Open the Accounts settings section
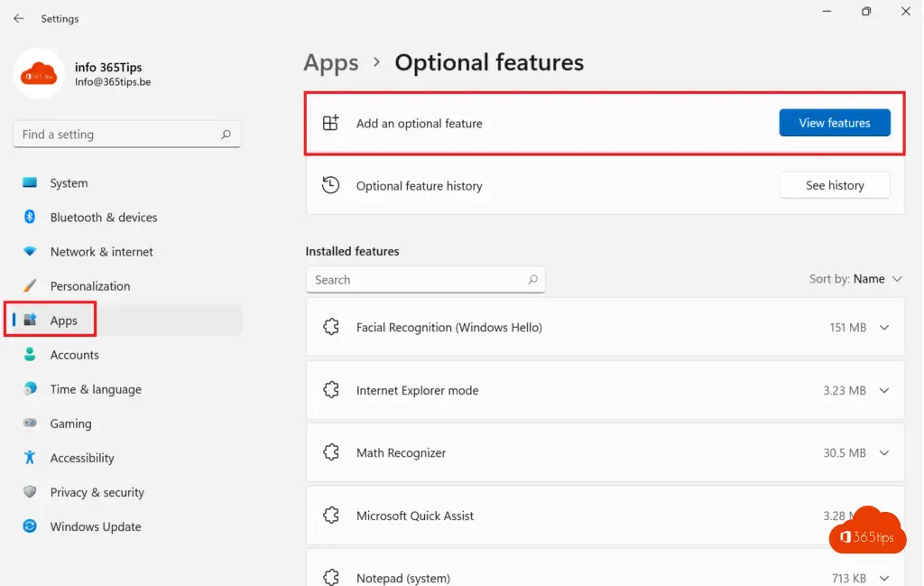Screen dimensions: 924x586 (74, 355)
